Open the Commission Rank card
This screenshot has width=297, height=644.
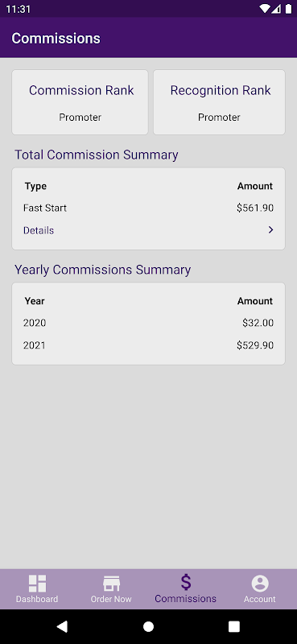tap(80, 102)
